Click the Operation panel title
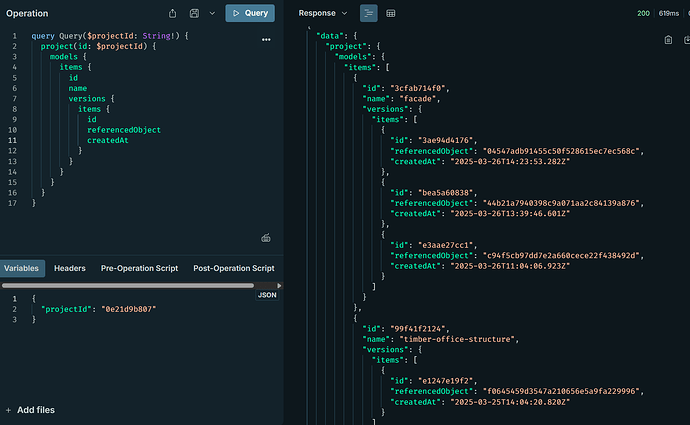Screen dimensions: 690x425 click(27, 13)
